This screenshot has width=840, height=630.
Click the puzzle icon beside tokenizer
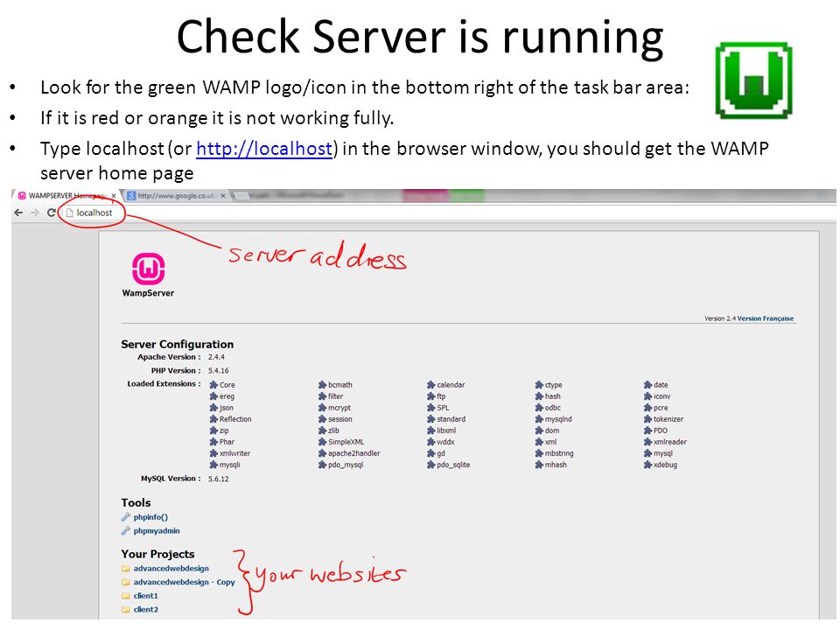point(648,419)
